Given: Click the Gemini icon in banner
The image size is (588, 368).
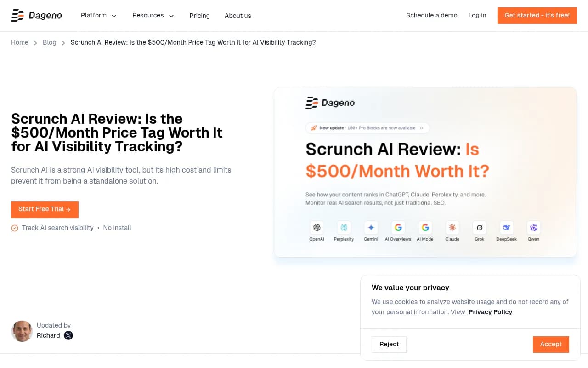Looking at the screenshot, I should (x=371, y=228).
